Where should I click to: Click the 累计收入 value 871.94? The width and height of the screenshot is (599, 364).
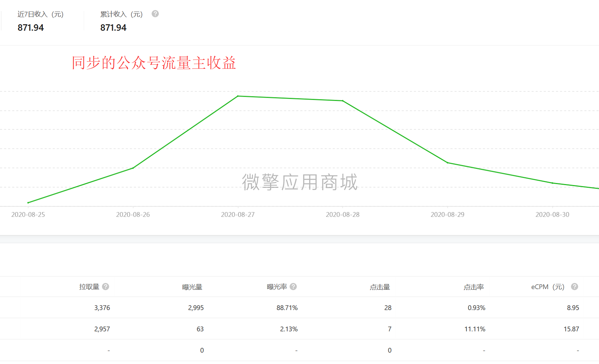click(x=113, y=28)
